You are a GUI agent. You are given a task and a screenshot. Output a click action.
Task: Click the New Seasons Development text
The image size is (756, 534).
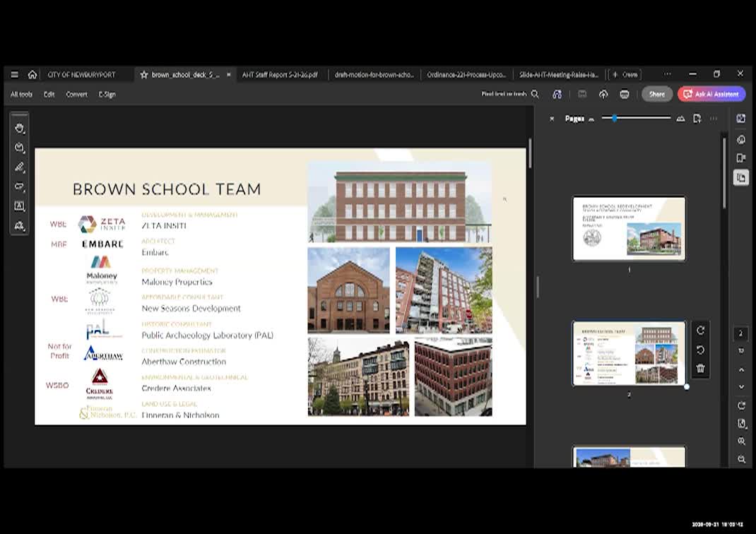pyautogui.click(x=191, y=309)
